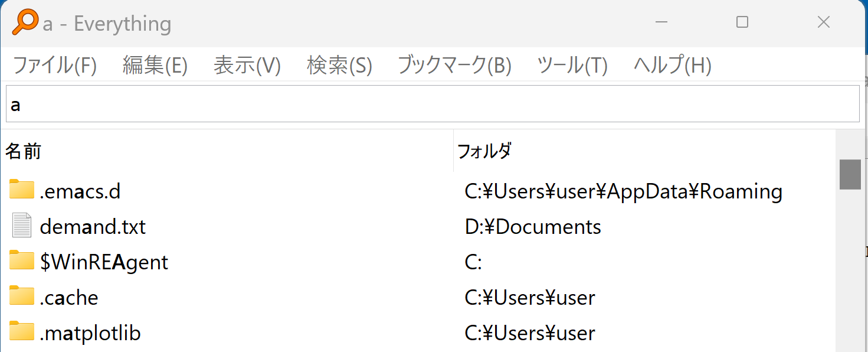
Task: Select the .emacs.d folder icon
Action: [x=22, y=190]
